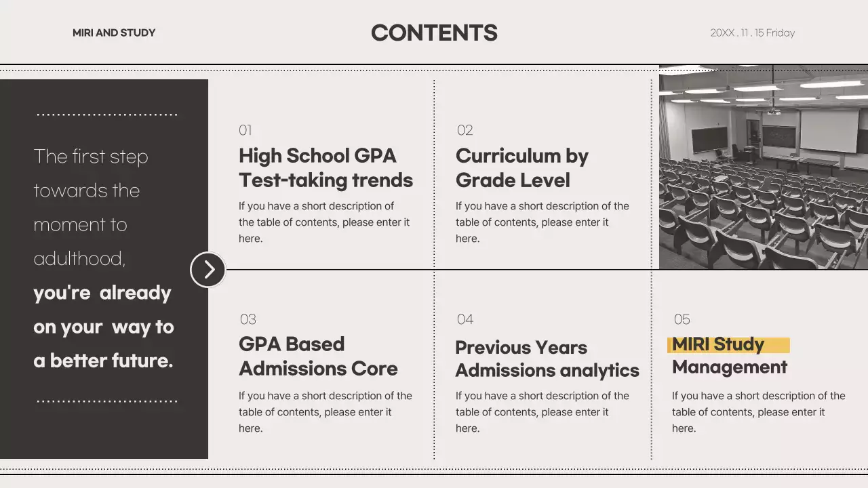Open Previous Years Admissions analytics heading
This screenshot has width=868, height=488.
tap(547, 359)
